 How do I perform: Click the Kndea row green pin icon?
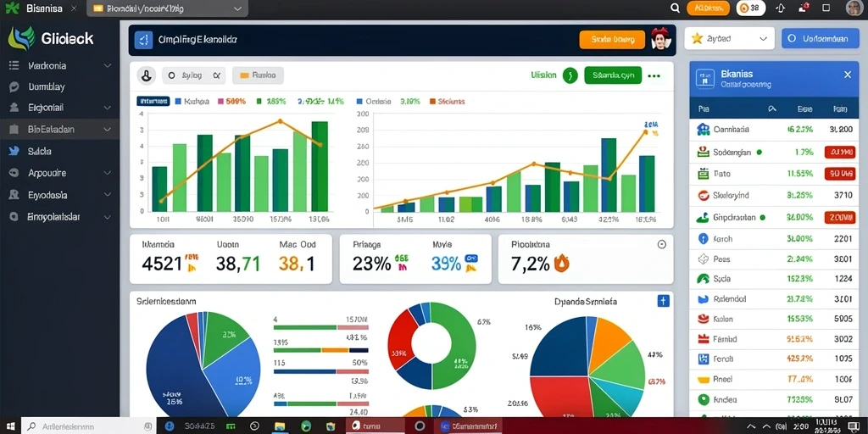point(703,398)
